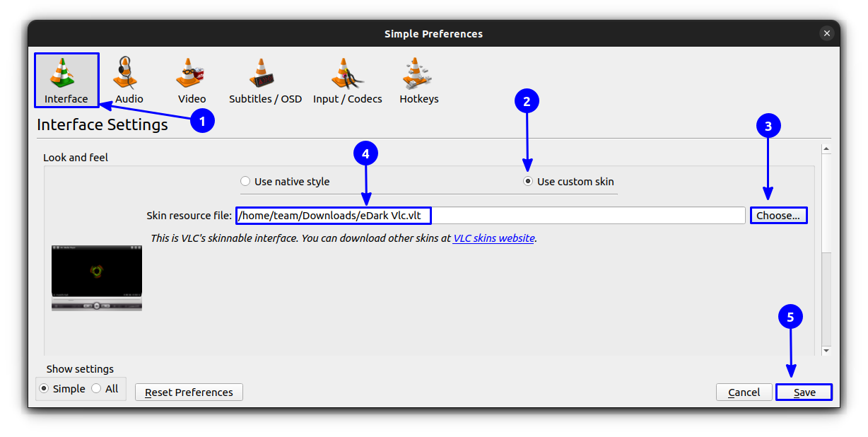
Task: Close the Simple Preferences window
Action: pos(826,33)
